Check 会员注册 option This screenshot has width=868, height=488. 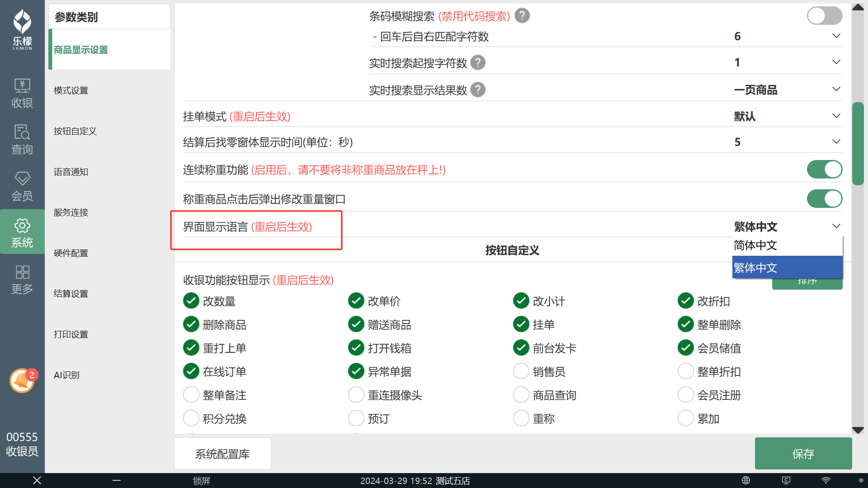tap(686, 394)
